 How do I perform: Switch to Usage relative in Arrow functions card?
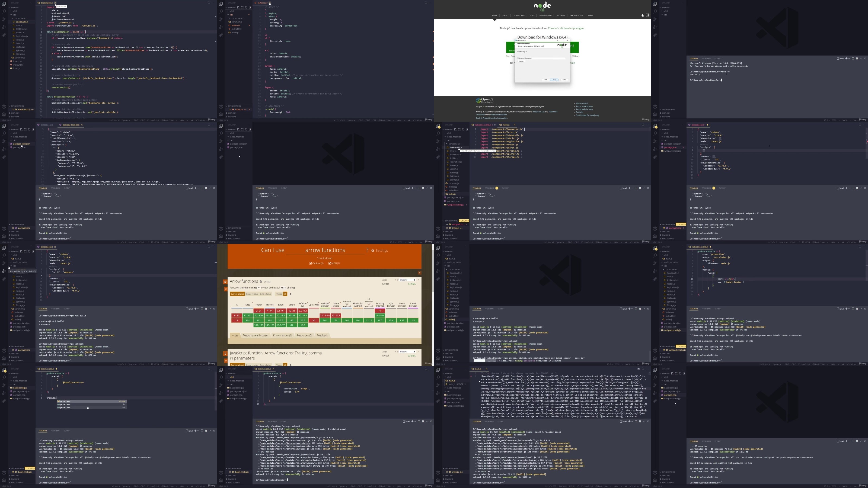(x=252, y=294)
